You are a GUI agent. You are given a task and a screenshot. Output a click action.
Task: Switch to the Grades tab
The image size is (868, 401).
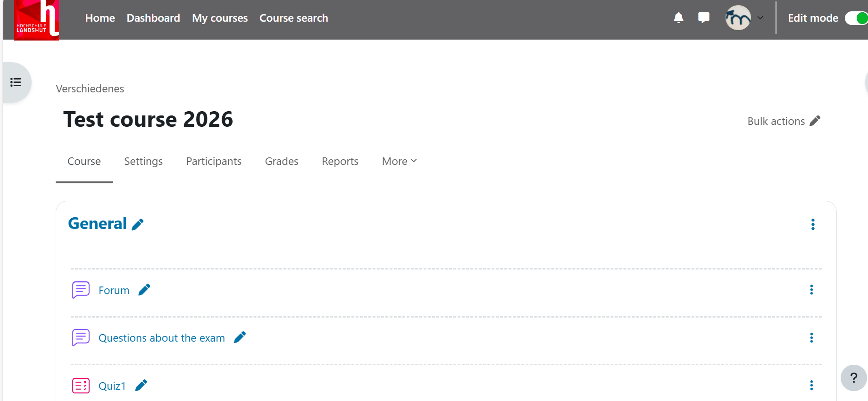282,161
